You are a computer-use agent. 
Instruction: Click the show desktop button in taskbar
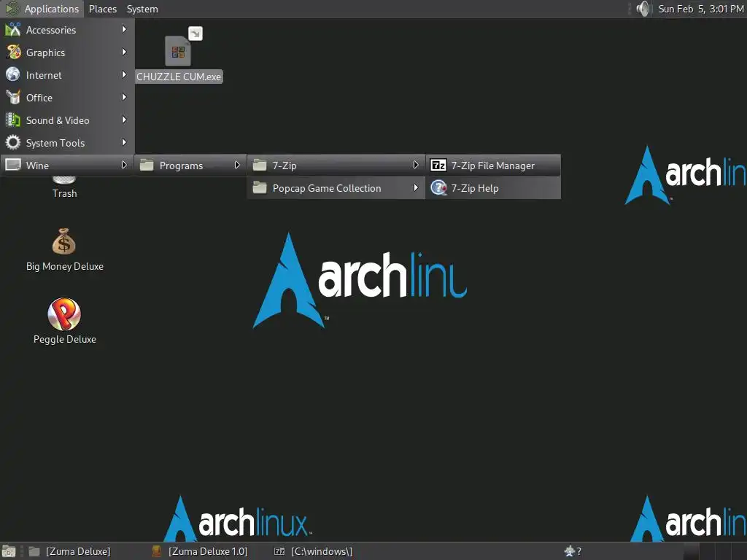coord(9,551)
